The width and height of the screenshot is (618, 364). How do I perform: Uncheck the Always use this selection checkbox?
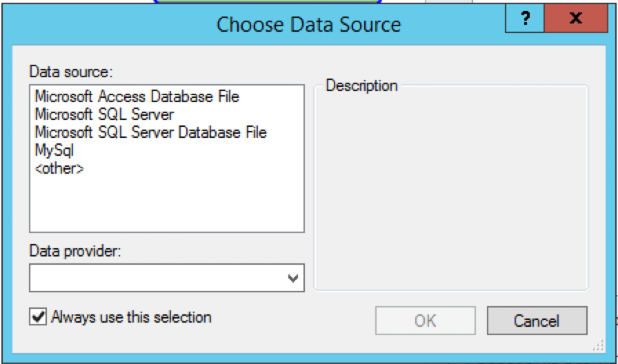38,317
